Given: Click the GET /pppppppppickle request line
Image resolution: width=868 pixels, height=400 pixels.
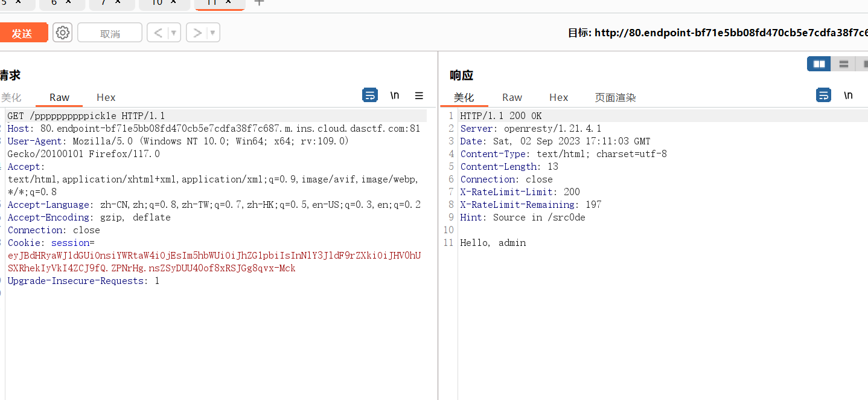Looking at the screenshot, I should click(x=86, y=116).
